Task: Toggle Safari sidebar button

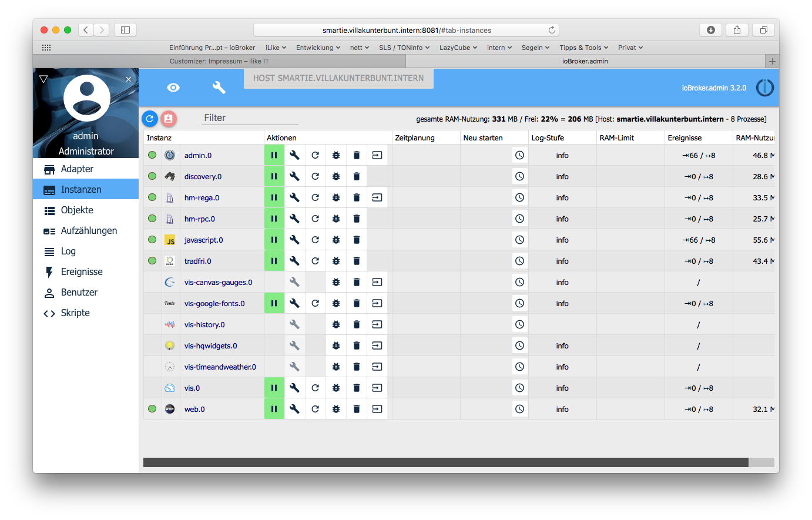Action: pos(125,30)
